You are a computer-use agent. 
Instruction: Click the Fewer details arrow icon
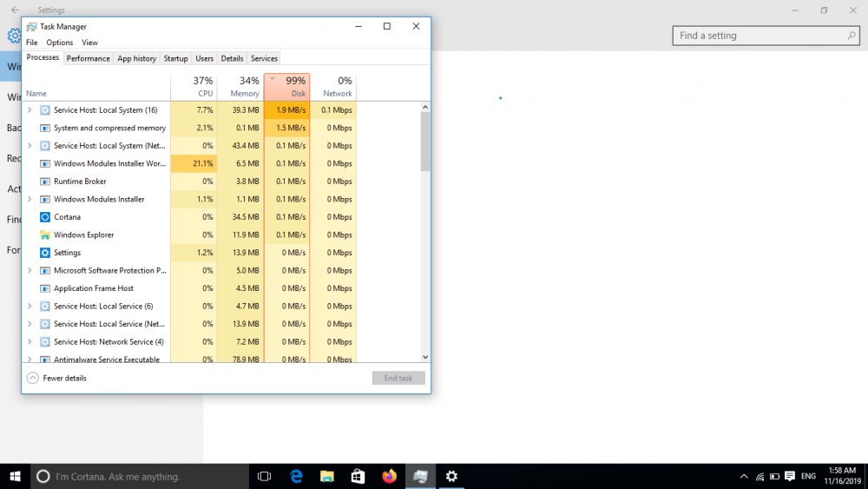click(33, 378)
